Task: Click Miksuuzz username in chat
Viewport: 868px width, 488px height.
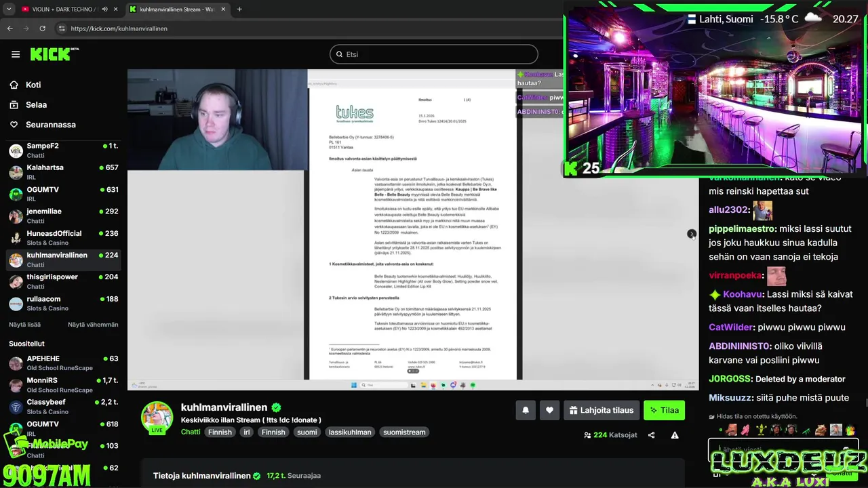Action: click(731, 398)
